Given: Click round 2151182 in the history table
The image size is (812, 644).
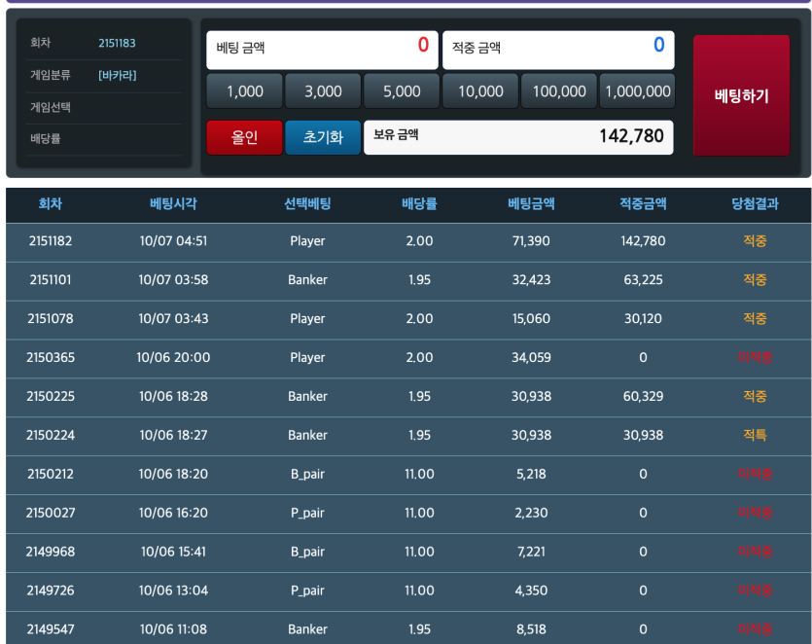Looking at the screenshot, I should point(51,241).
